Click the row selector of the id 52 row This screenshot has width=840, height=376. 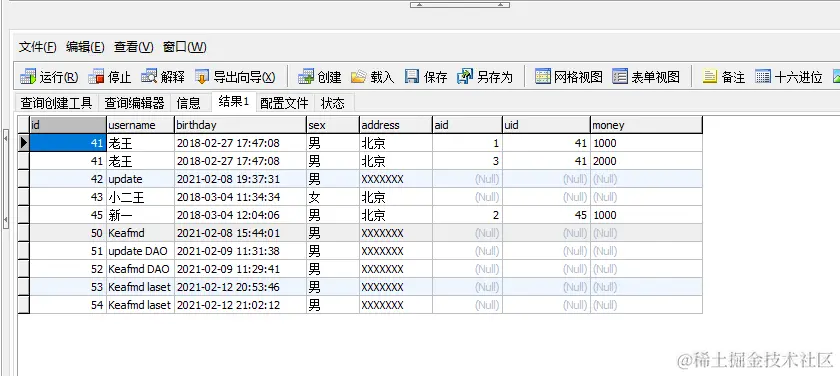coord(24,269)
